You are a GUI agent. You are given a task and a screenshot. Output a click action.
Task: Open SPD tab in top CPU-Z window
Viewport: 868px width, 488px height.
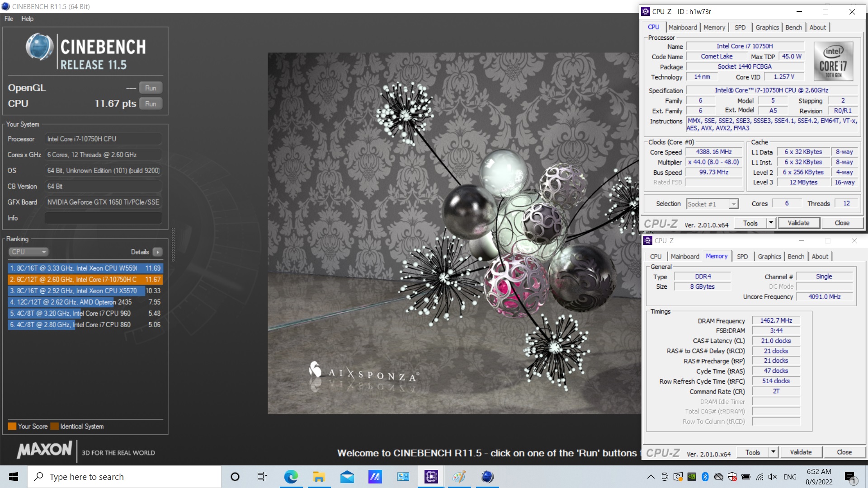tap(740, 27)
